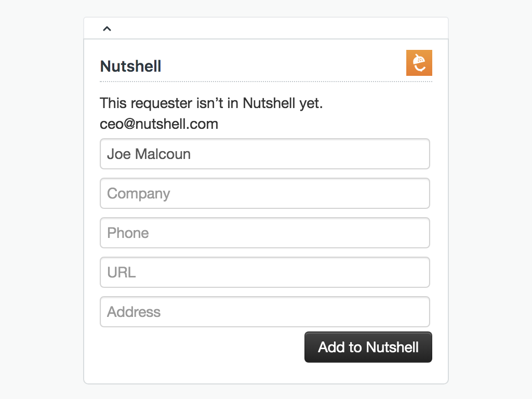This screenshot has height=399, width=532.
Task: Click the ceo@nutshell.com email address
Action: (x=159, y=124)
